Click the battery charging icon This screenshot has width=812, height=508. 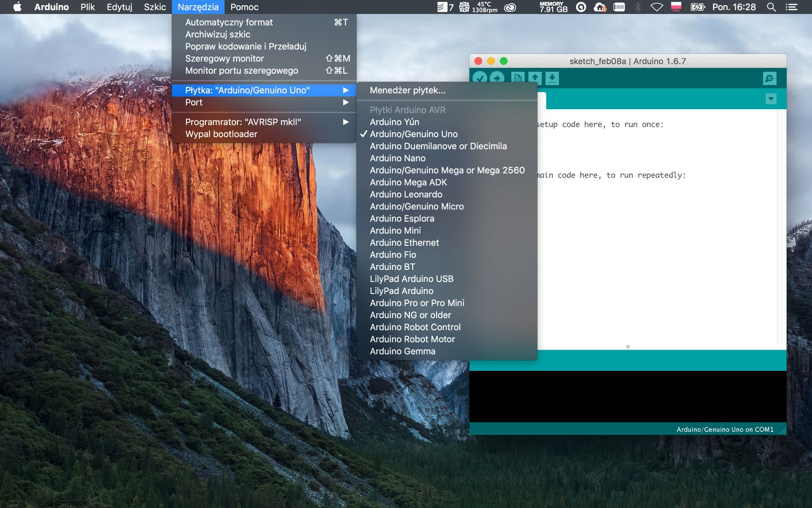(x=697, y=7)
